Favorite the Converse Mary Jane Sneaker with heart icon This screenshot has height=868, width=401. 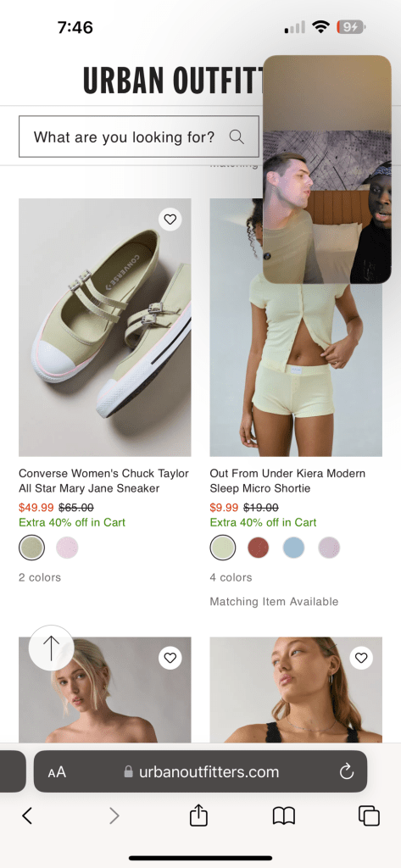tap(170, 220)
